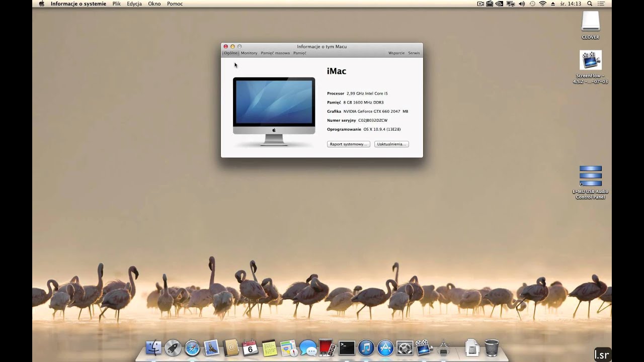Open Apple menu
Screen dimensions: 644x362
[x=41, y=4]
